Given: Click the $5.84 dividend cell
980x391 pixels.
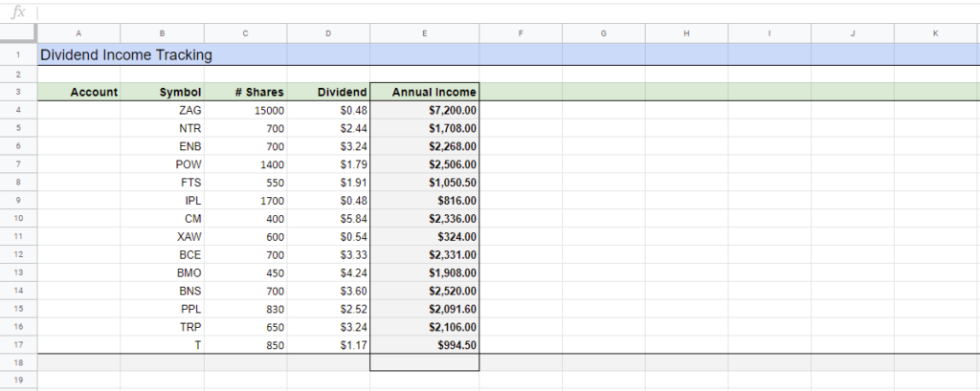Looking at the screenshot, I should click(329, 219).
